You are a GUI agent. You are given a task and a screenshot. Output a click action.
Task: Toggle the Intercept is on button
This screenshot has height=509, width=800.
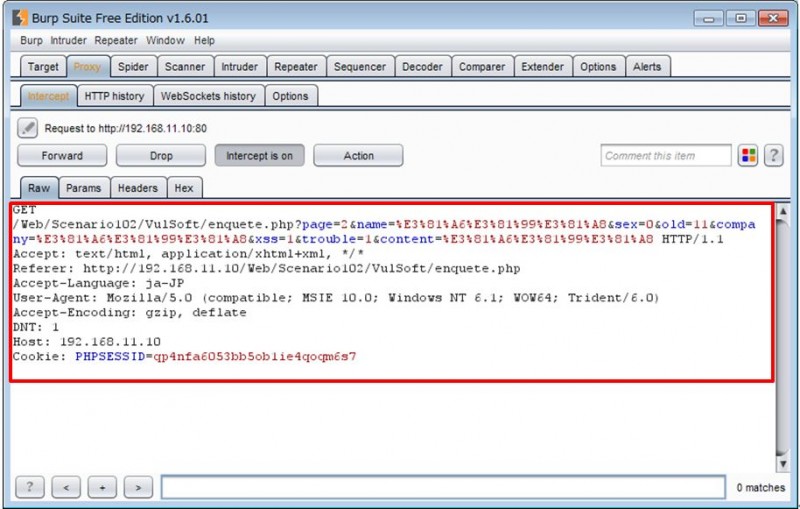pos(259,156)
